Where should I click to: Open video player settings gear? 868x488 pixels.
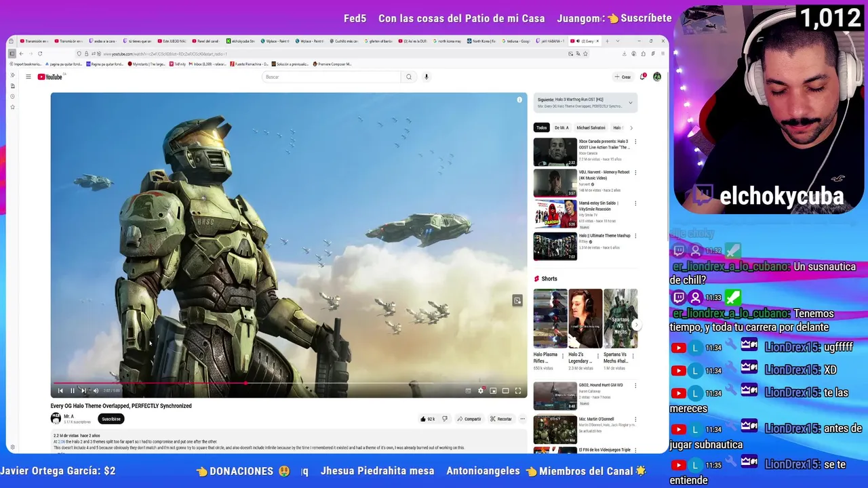click(x=481, y=390)
